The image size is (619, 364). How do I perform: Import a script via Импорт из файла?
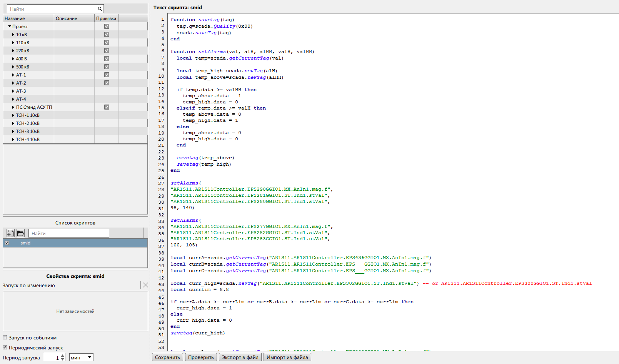click(x=287, y=357)
